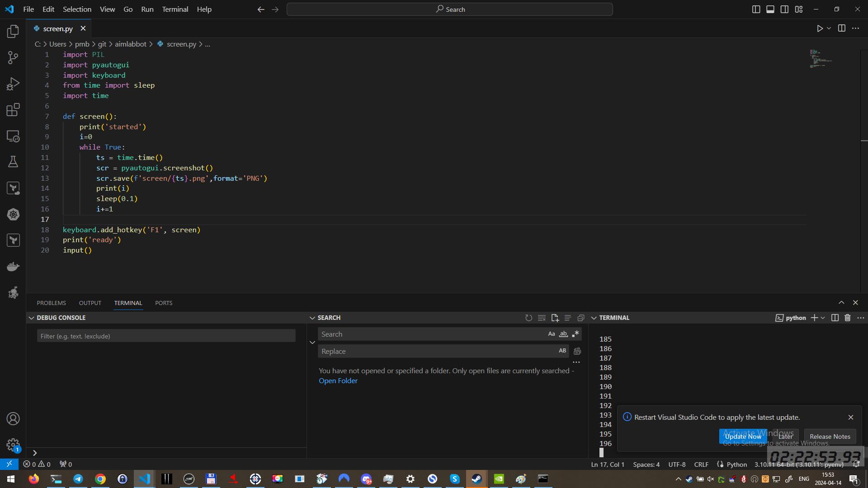
Task: Go forward with the navigation arrow
Action: pos(275,9)
